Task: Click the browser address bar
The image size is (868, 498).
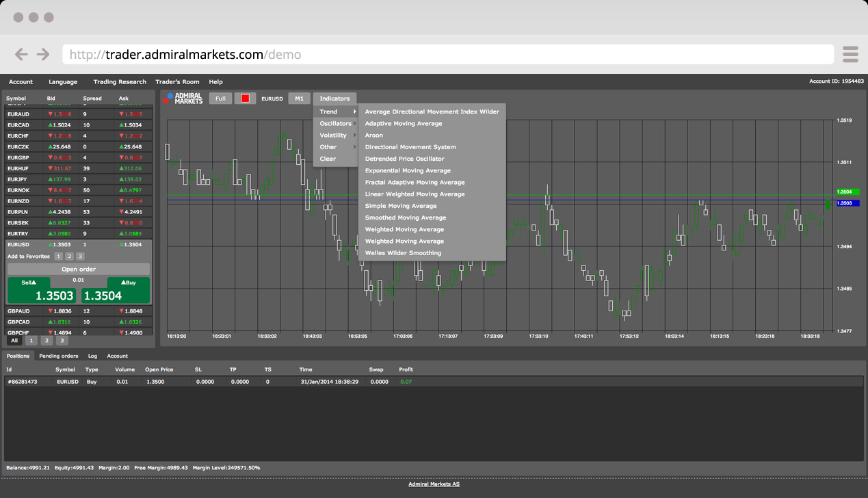Action: coord(448,54)
